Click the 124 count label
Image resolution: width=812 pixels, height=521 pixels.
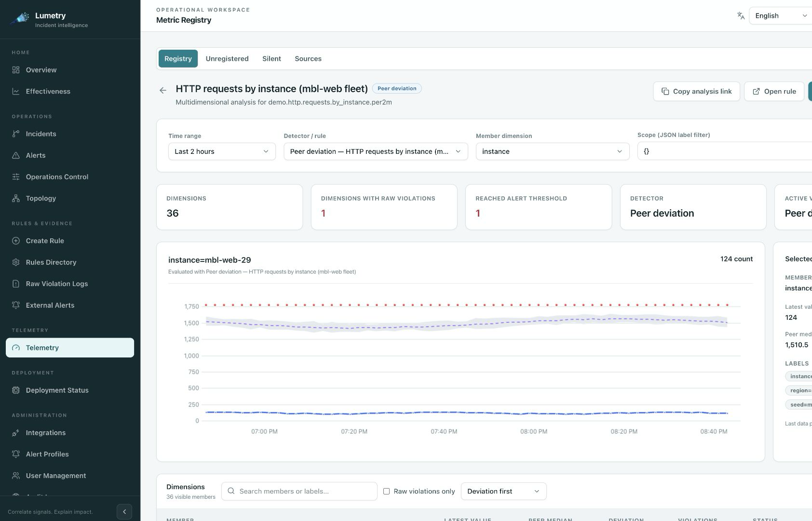pos(736,259)
